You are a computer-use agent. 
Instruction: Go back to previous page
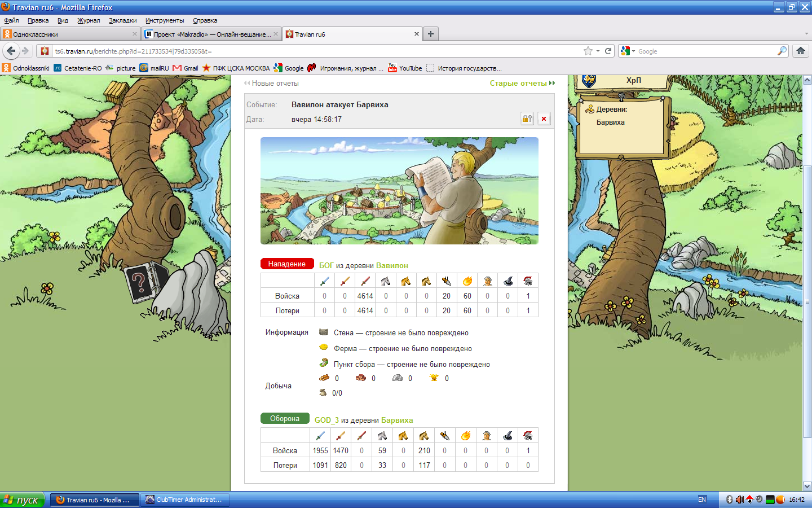[x=11, y=51]
